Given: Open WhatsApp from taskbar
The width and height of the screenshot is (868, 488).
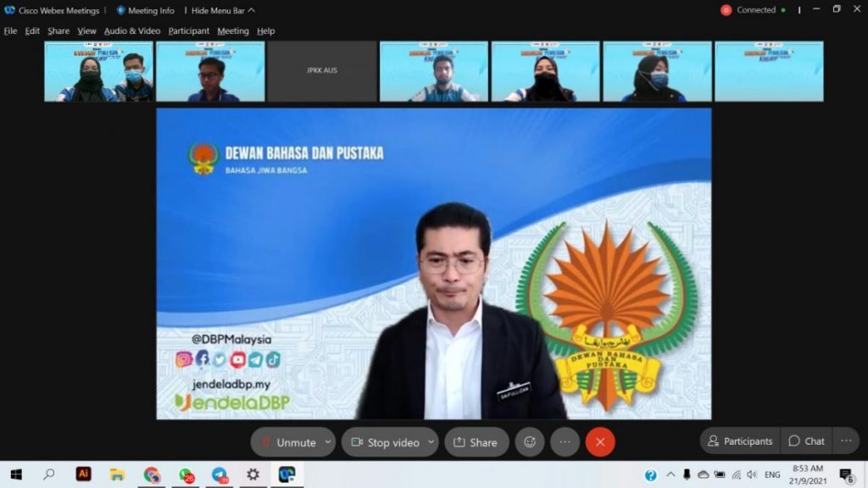Looking at the screenshot, I should [186, 474].
